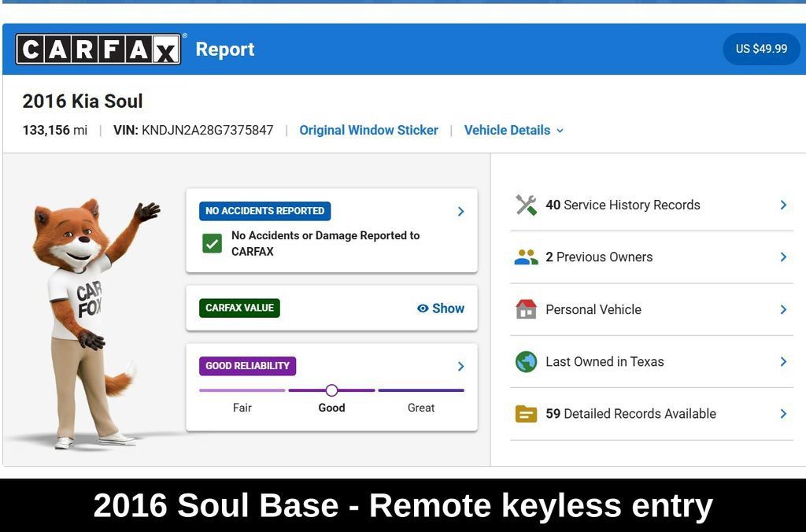Open 2 Previous Owners
Image resolution: width=806 pixels, height=532 pixels.
tap(651, 257)
